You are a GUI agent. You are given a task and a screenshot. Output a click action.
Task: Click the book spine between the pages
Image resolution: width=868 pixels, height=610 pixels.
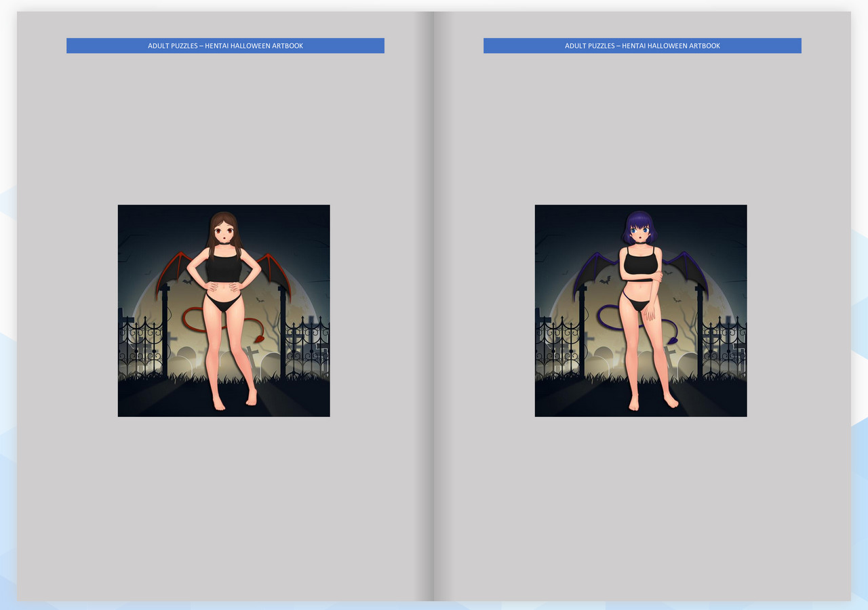[x=434, y=305]
